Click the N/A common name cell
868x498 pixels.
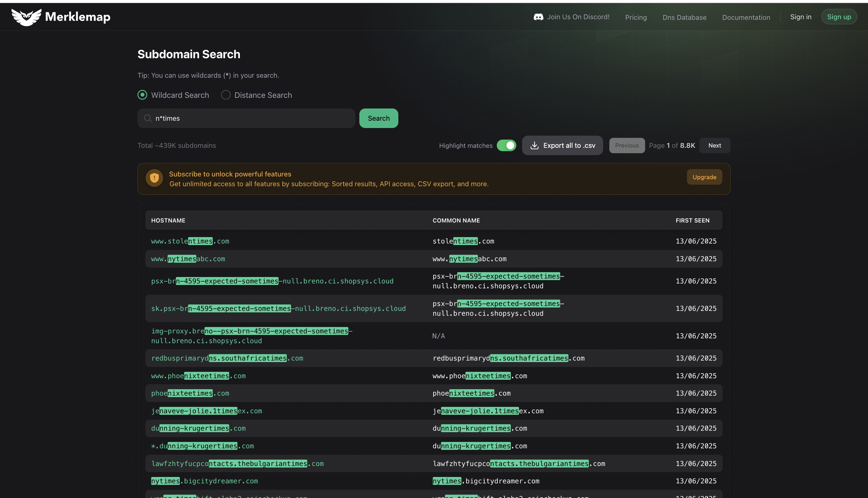(438, 336)
